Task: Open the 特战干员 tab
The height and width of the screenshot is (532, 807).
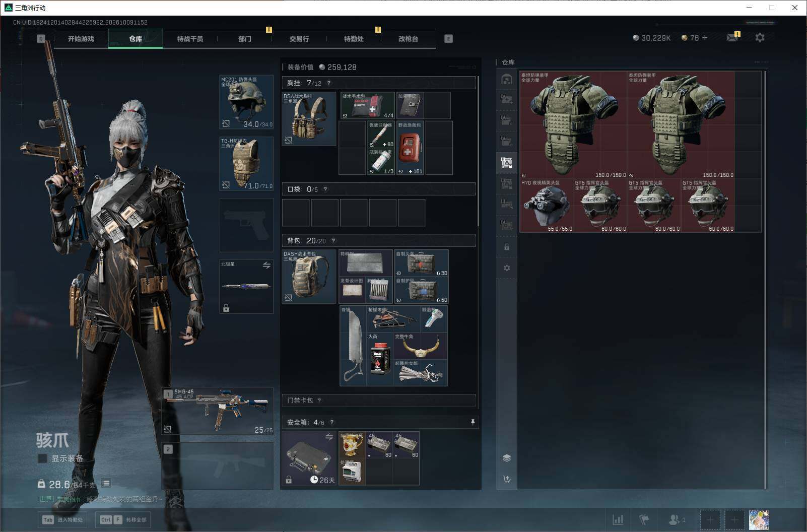Action: point(190,39)
